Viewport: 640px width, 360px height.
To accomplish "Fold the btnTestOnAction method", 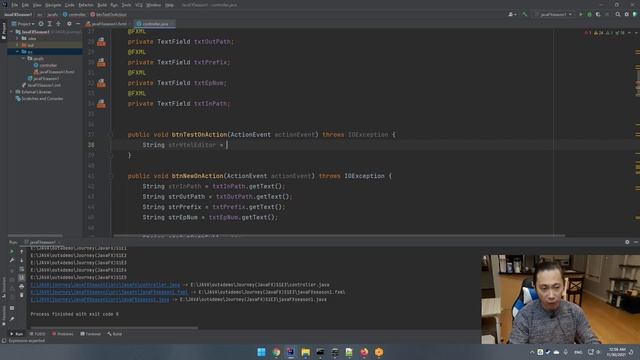I will click(111, 135).
